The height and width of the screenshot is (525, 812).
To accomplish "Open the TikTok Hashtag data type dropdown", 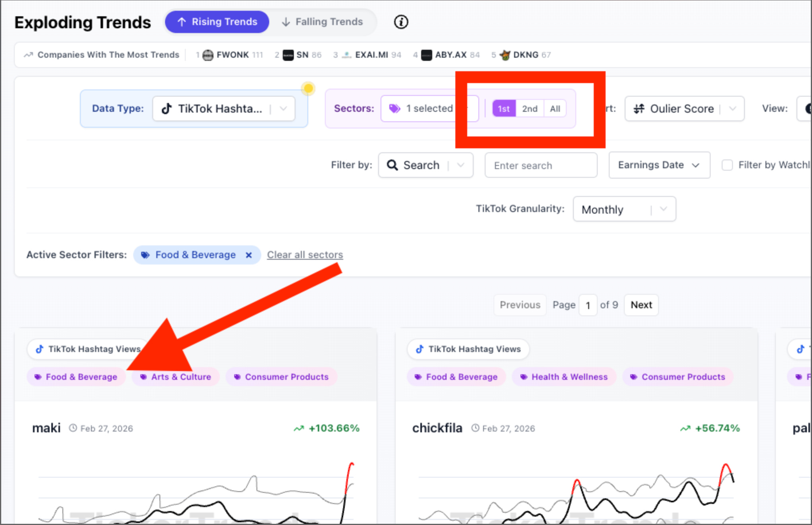I will click(223, 109).
